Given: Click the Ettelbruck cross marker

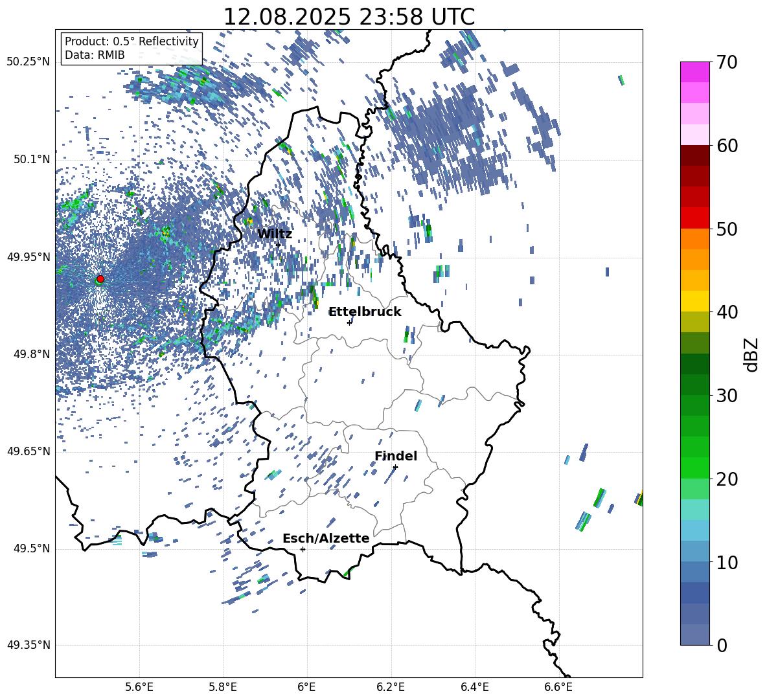Looking at the screenshot, I should 349,322.
